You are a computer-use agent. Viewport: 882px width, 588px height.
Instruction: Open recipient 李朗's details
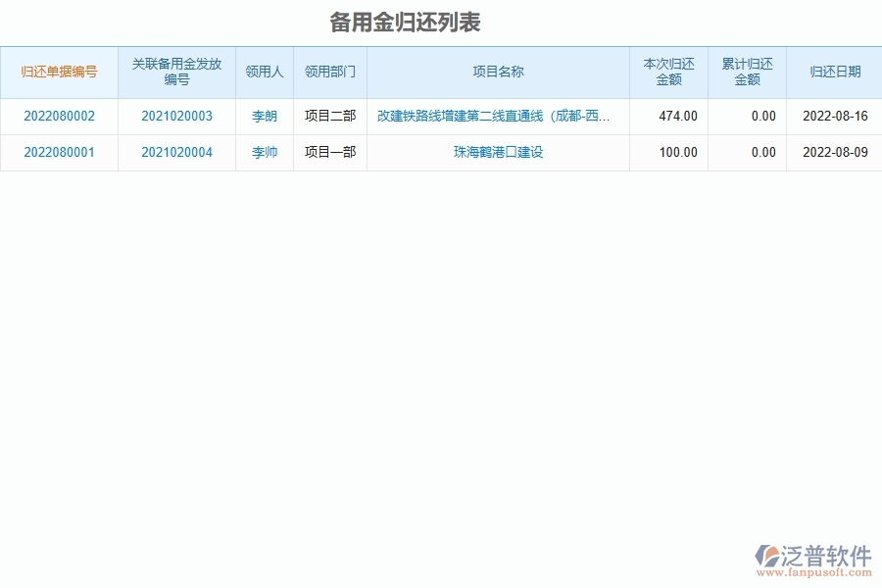tap(264, 116)
